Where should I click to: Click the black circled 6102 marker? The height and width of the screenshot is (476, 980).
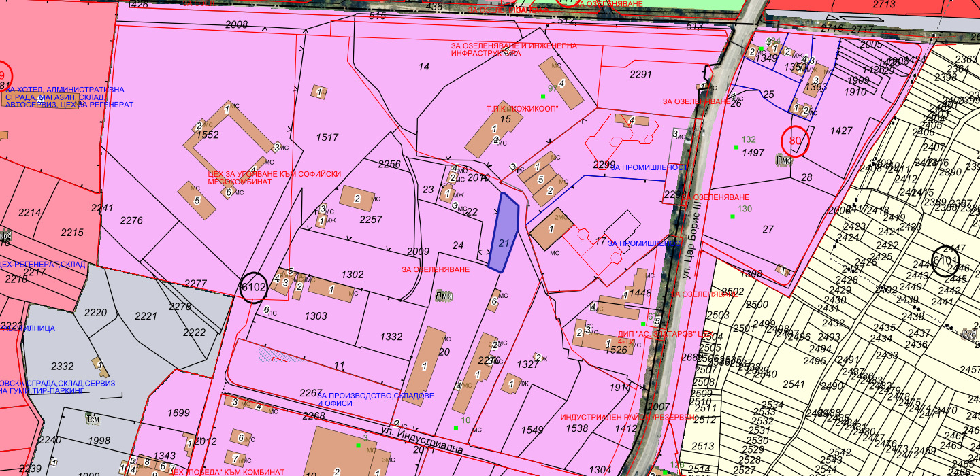coord(253,287)
